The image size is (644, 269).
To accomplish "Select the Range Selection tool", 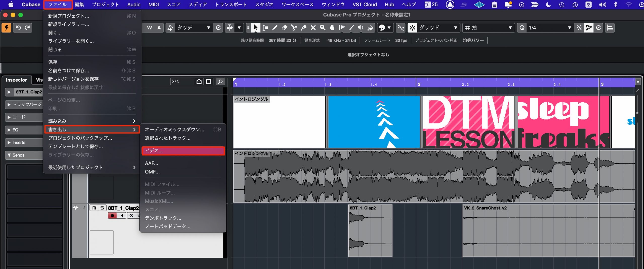I will 265,28.
